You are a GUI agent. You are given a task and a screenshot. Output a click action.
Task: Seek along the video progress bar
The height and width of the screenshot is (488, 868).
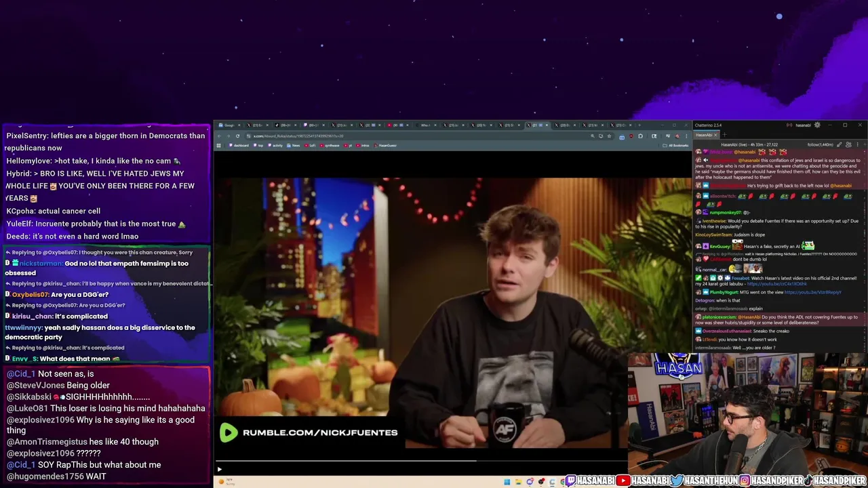422,461
